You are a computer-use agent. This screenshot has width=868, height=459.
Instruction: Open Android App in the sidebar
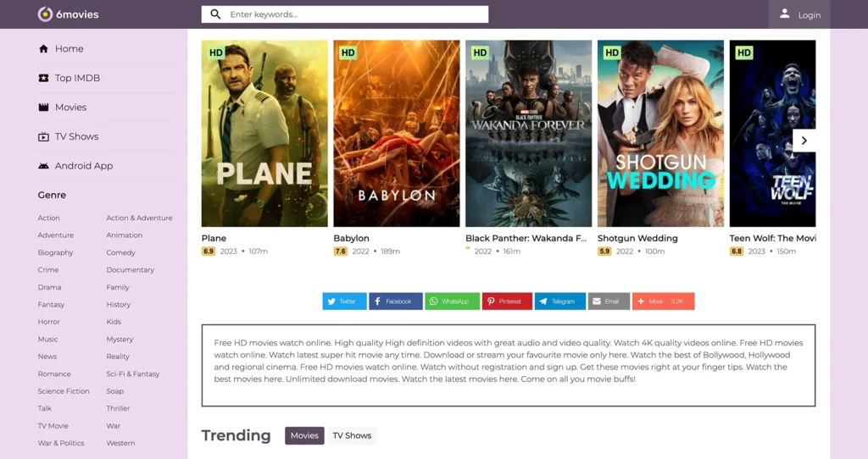84,166
